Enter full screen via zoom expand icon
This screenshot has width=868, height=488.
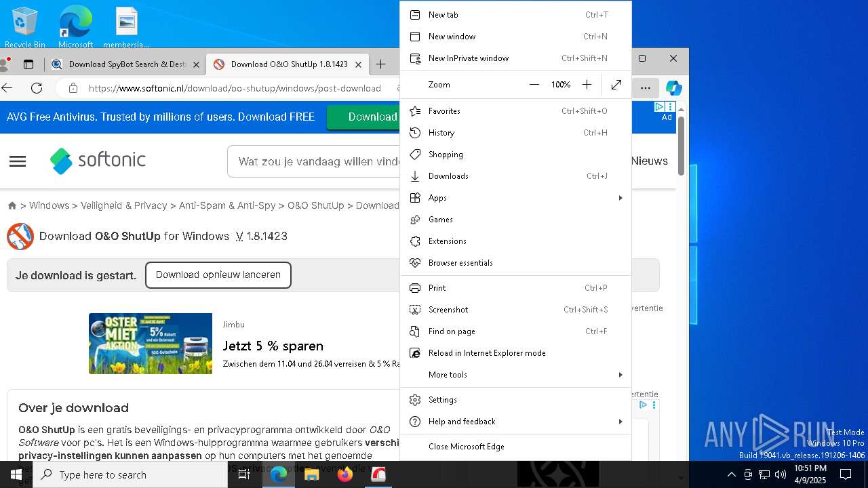(616, 85)
